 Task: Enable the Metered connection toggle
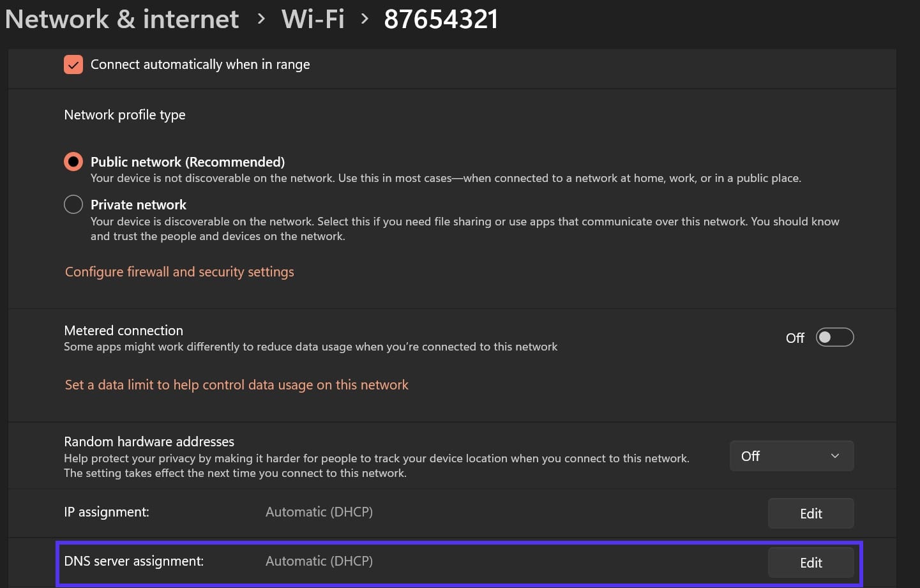pos(834,337)
